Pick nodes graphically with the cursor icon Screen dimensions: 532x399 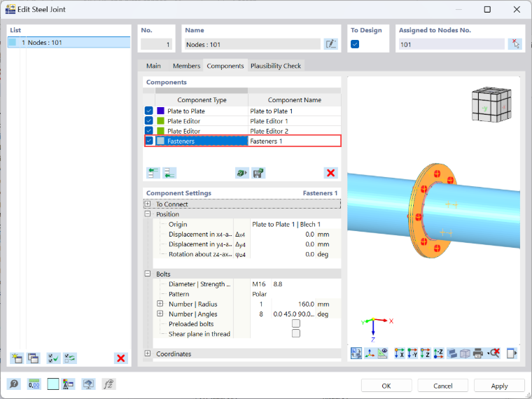coord(514,44)
